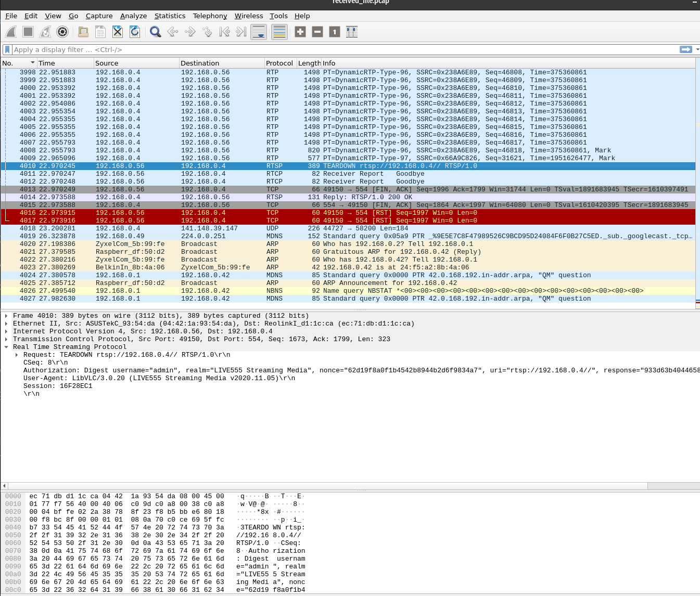Viewport: 700px width, 596px height.
Task: Click the display filter bookmark button
Action: pos(7,49)
